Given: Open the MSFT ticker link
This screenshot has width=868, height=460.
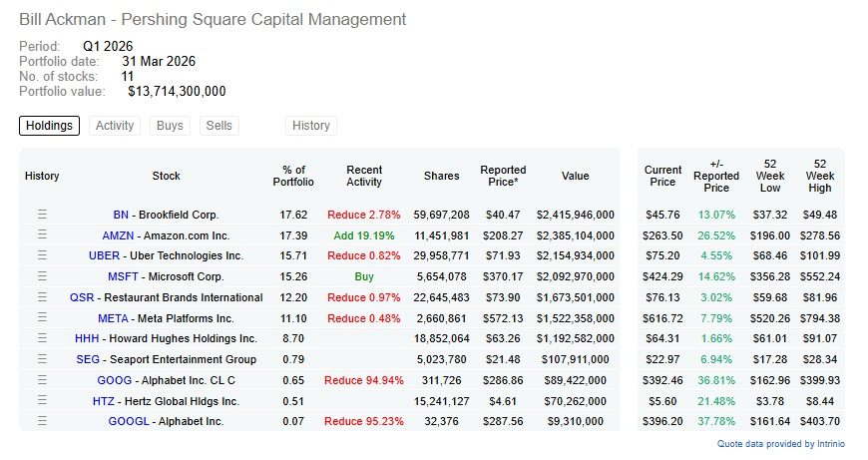Looking at the screenshot, I should point(124,276).
